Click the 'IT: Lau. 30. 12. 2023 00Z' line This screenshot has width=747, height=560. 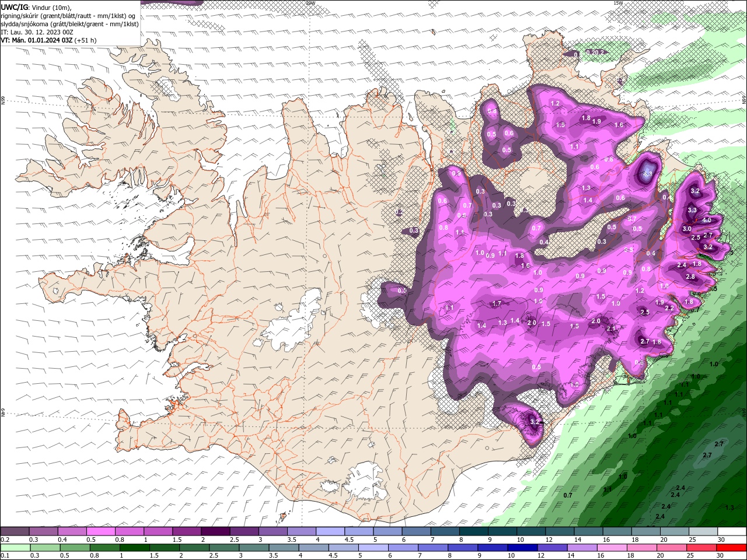click(x=37, y=32)
